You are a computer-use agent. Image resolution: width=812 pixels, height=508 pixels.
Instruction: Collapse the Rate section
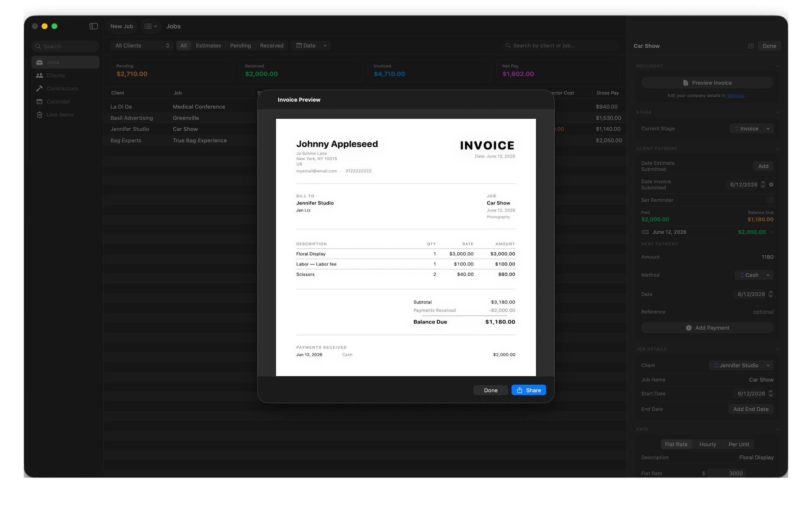click(778, 429)
